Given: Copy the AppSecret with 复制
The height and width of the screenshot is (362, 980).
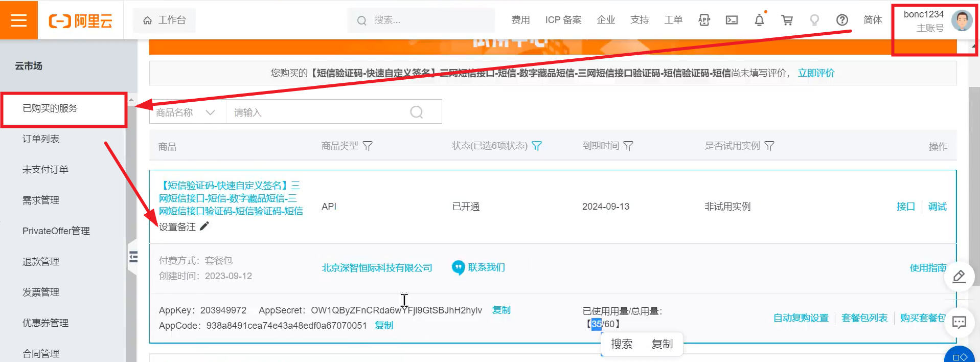Looking at the screenshot, I should (502, 310).
